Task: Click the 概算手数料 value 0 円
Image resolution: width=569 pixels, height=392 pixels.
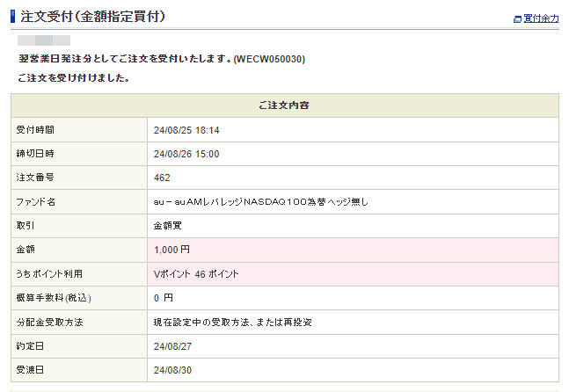Action: pyautogui.click(x=164, y=298)
